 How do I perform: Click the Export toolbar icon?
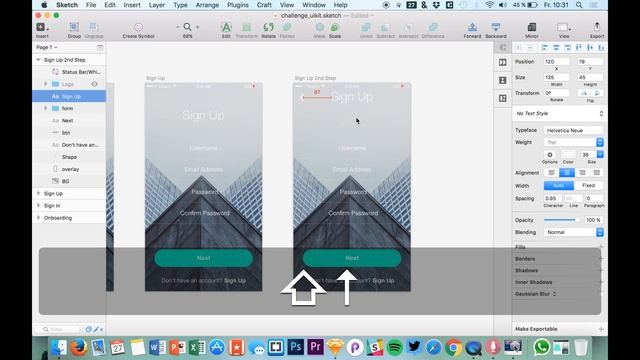coord(597,27)
